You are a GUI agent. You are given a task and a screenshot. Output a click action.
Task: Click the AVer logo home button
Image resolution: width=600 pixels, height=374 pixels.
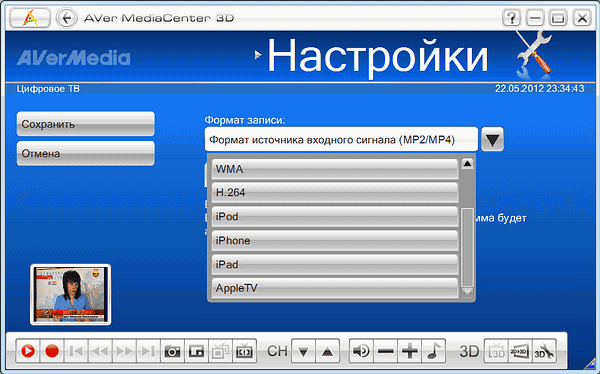[30, 18]
